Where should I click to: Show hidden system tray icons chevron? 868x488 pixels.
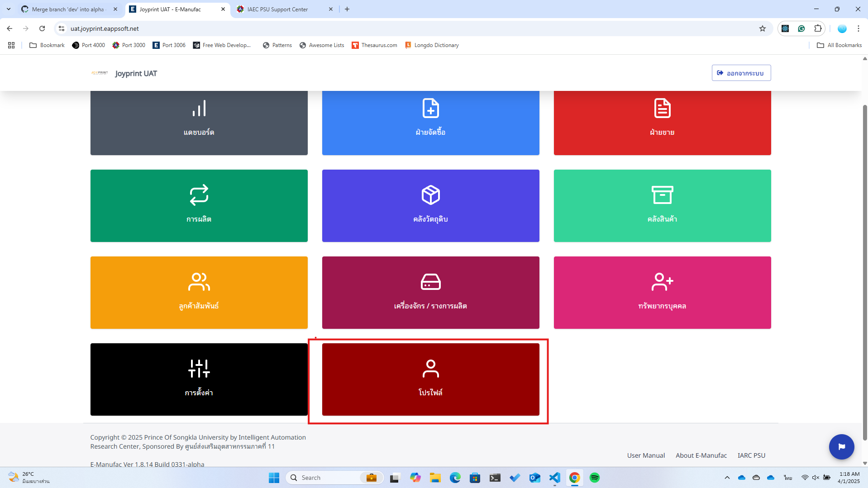click(x=727, y=478)
